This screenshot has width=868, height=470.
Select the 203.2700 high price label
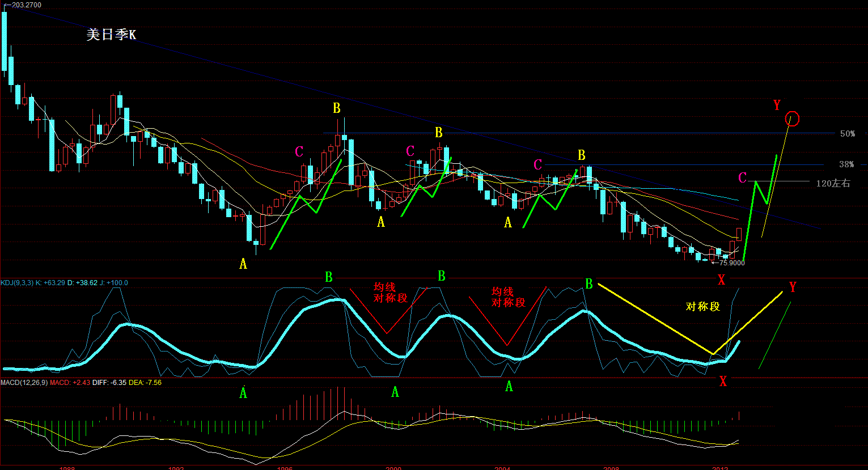coord(26,5)
